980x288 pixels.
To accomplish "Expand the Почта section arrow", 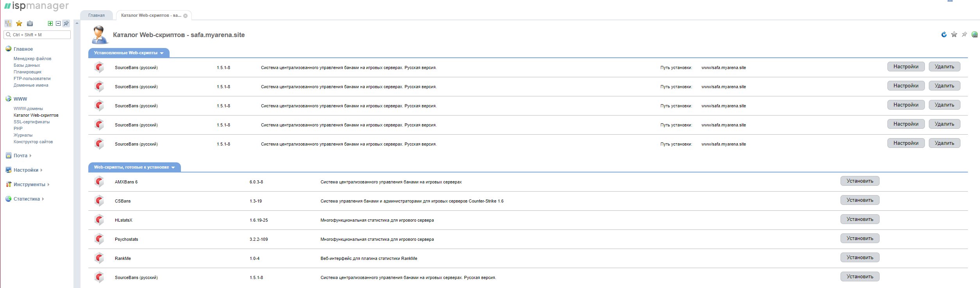I will [x=30, y=156].
